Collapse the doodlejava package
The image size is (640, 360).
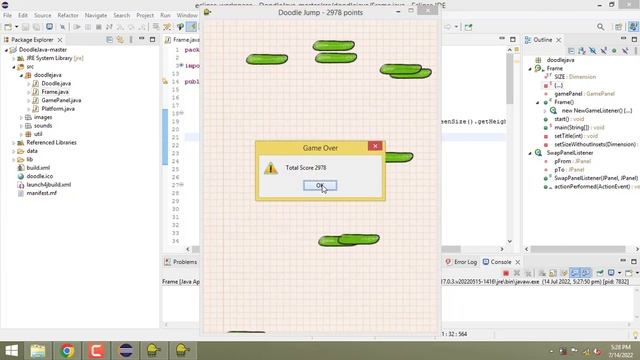click(21, 75)
